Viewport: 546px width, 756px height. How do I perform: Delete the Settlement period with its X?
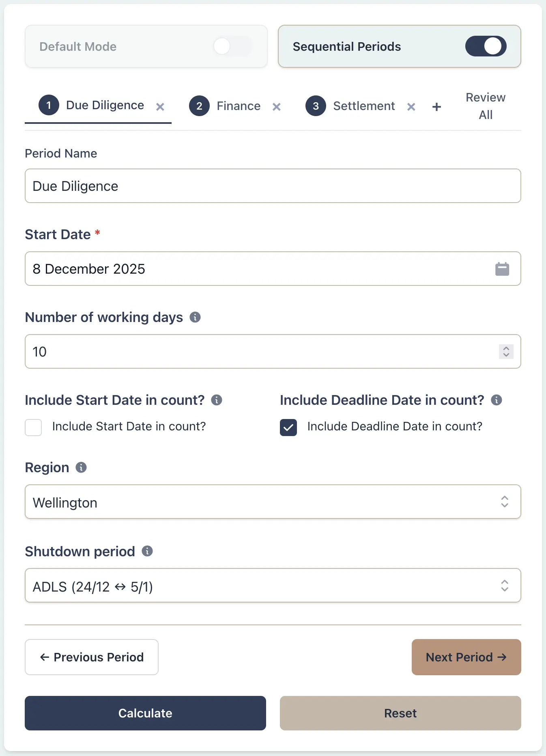pos(411,107)
